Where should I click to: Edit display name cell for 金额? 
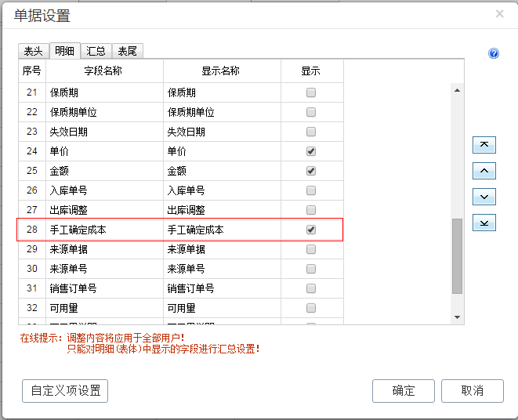tap(222, 171)
